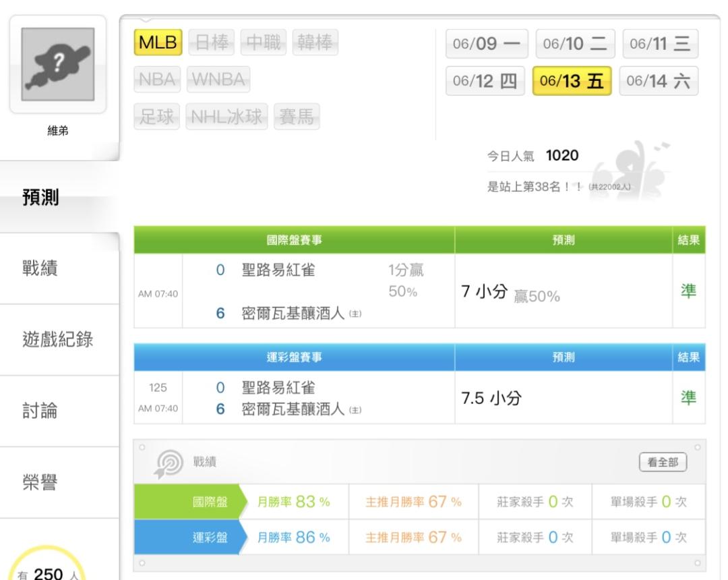Select the MLB league tab
This screenshot has width=728, height=580.
pyautogui.click(x=158, y=42)
